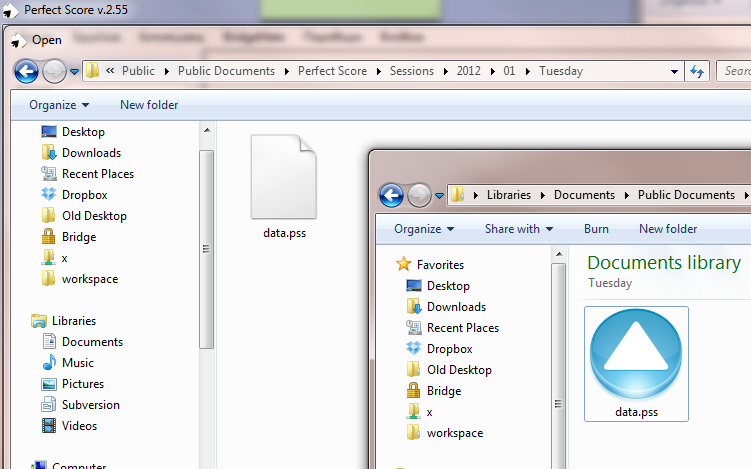The height and width of the screenshot is (469, 751).
Task: Select Sessions in breadcrumb path
Action: coord(411,71)
